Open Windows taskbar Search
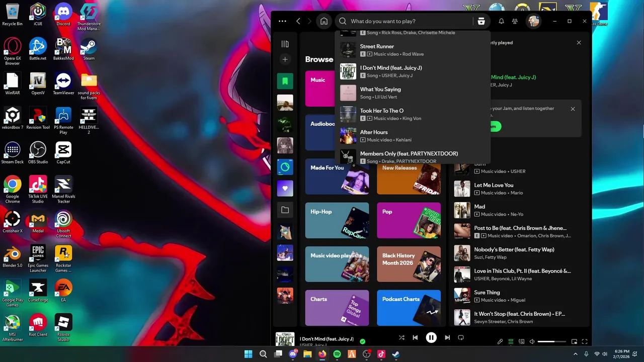This screenshot has width=644, height=362. pyautogui.click(x=263, y=354)
